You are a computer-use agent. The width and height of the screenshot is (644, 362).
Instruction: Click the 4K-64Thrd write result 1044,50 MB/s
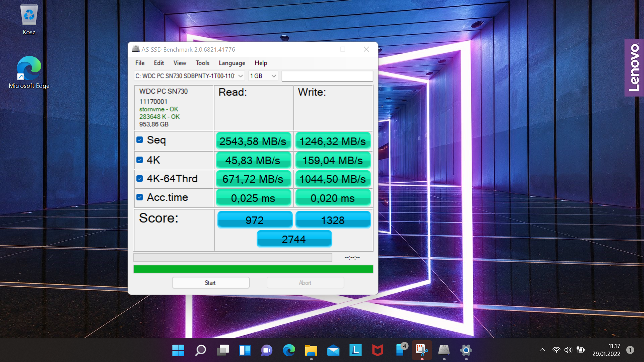tap(333, 179)
